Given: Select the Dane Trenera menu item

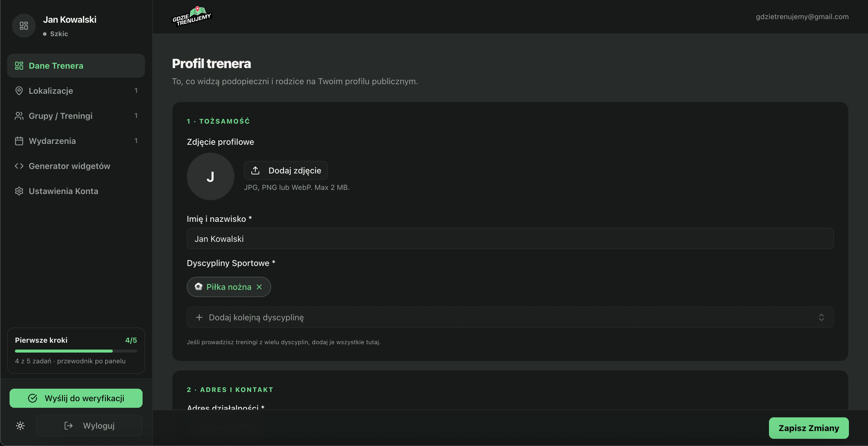Looking at the screenshot, I should pos(76,66).
